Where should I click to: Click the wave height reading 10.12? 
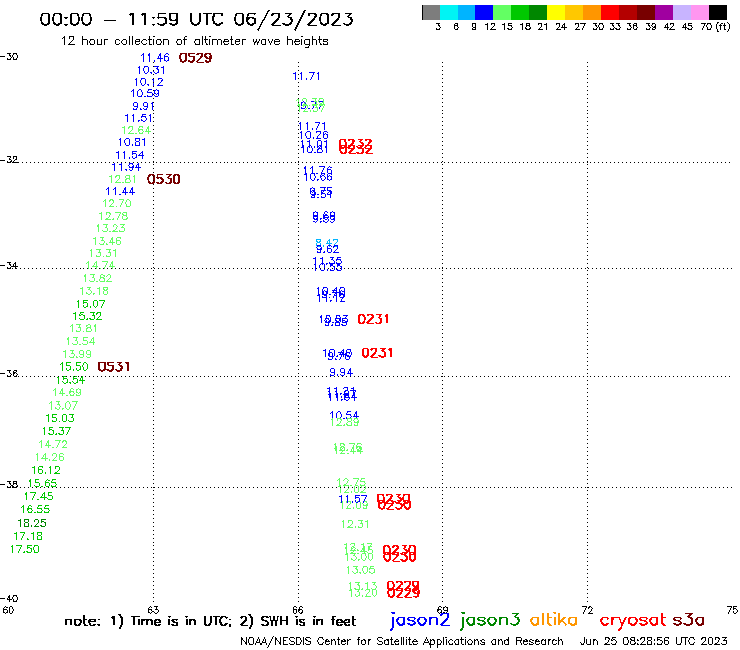(149, 82)
